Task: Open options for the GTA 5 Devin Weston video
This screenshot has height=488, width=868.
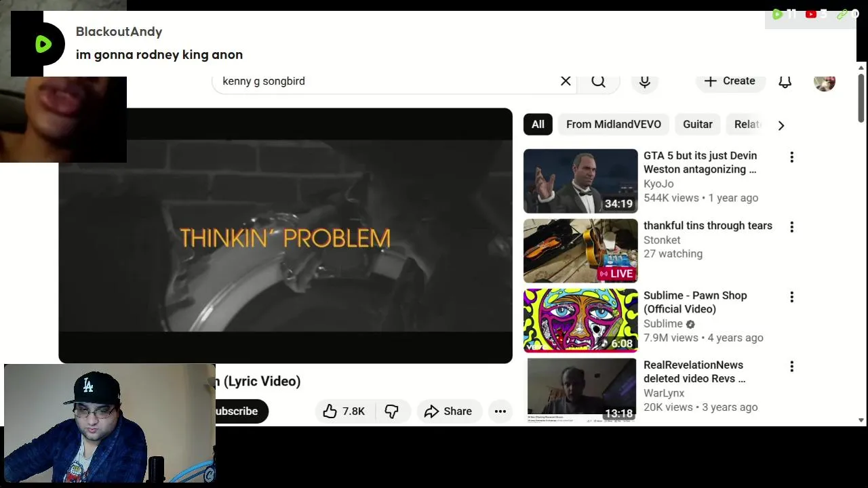Action: [791, 157]
